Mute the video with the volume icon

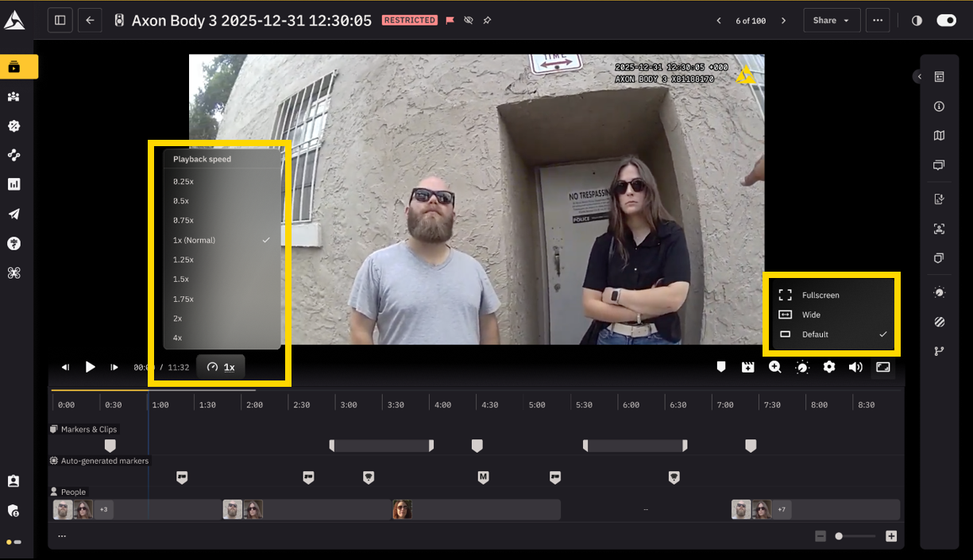click(x=855, y=367)
